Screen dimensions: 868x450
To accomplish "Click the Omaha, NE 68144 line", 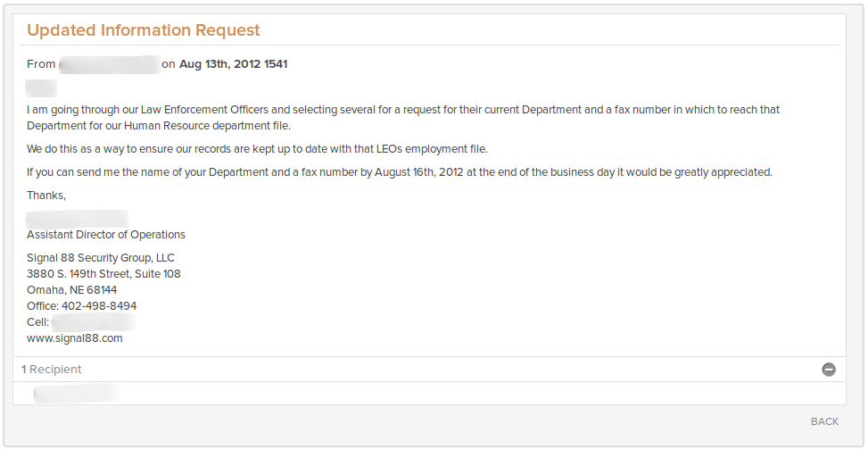I will (x=72, y=290).
